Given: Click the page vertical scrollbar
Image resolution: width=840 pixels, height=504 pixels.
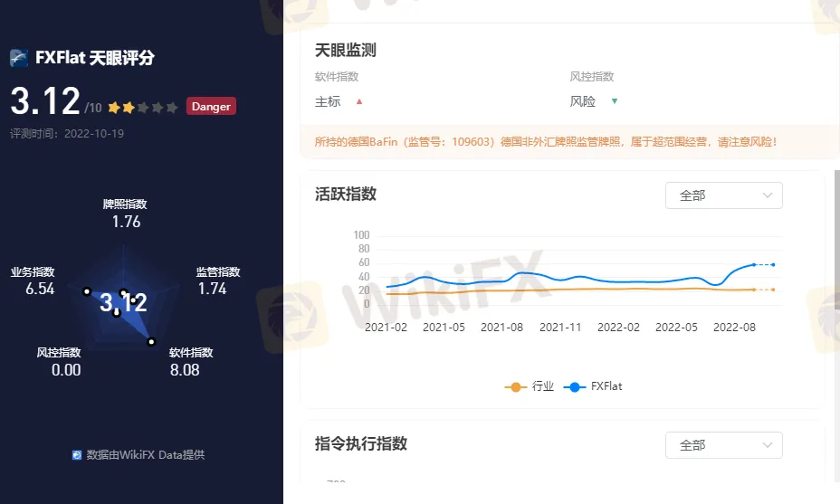Looking at the screenshot, I should click(836, 240).
